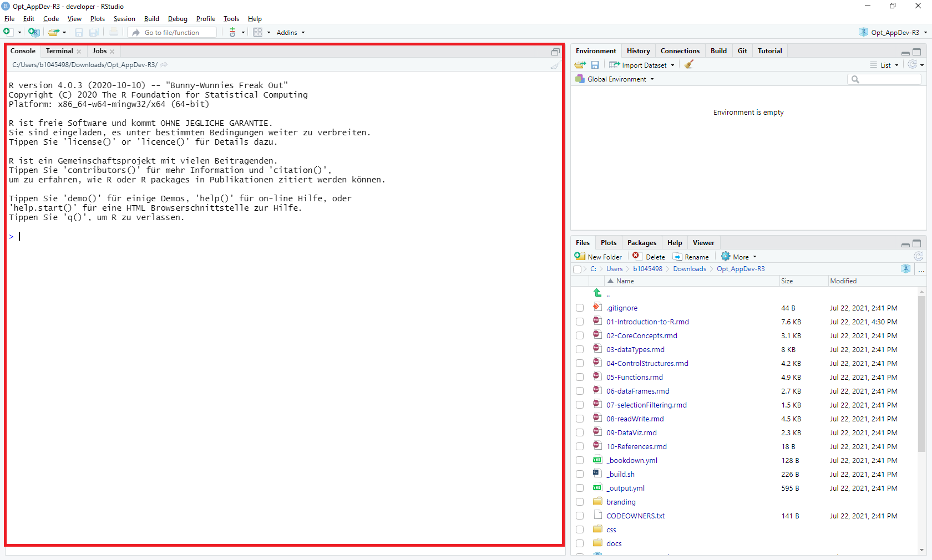932x560 pixels.
Task: Click the Downloads breadcrumb link
Action: point(690,269)
